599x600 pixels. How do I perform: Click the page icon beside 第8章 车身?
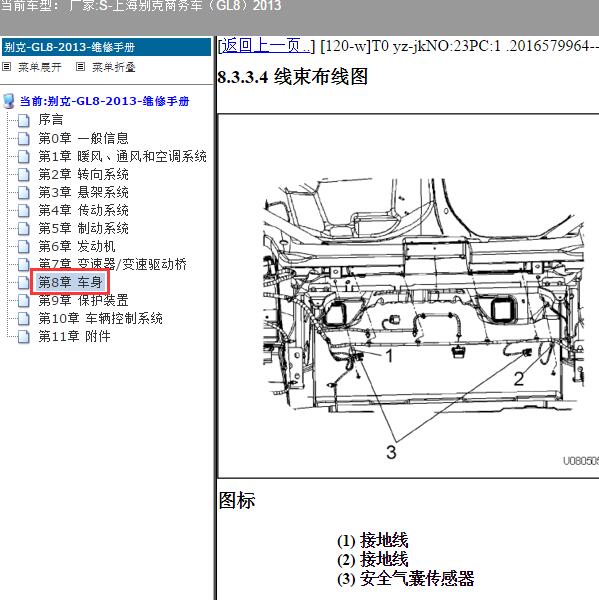coord(23,282)
